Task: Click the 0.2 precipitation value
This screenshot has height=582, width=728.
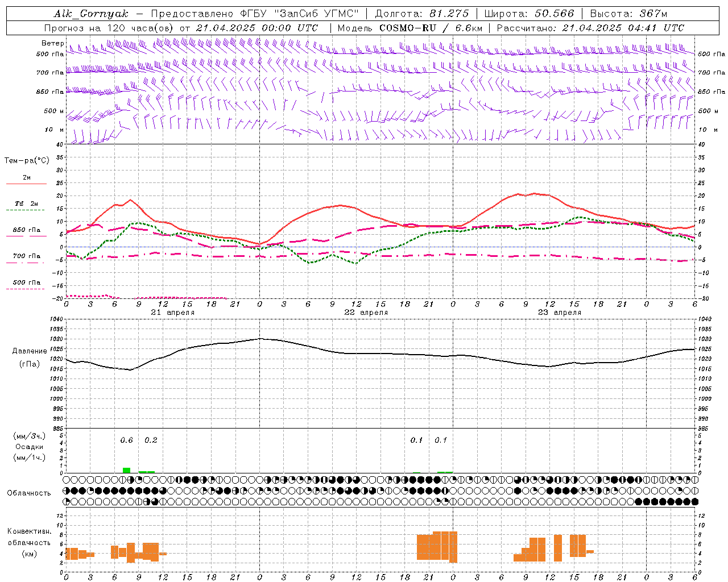Action: click(151, 440)
